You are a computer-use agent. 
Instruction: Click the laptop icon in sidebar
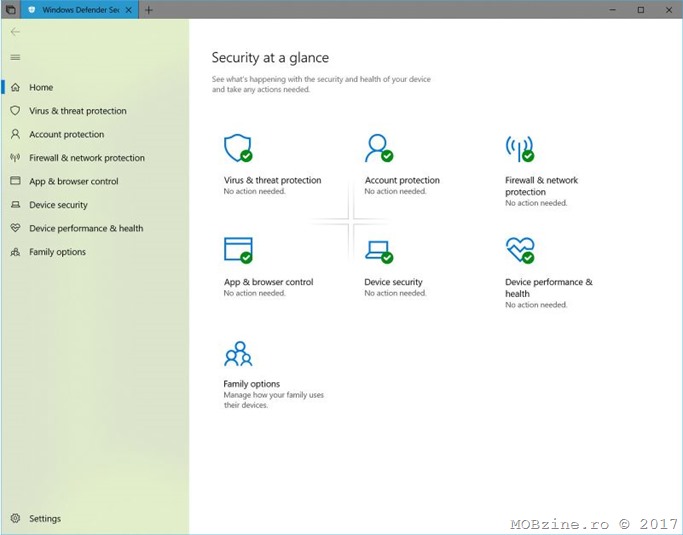[x=15, y=204]
